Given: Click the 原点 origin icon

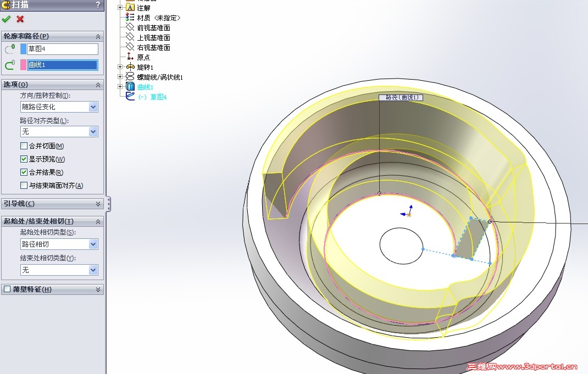Looking at the screenshot, I should click(x=130, y=57).
